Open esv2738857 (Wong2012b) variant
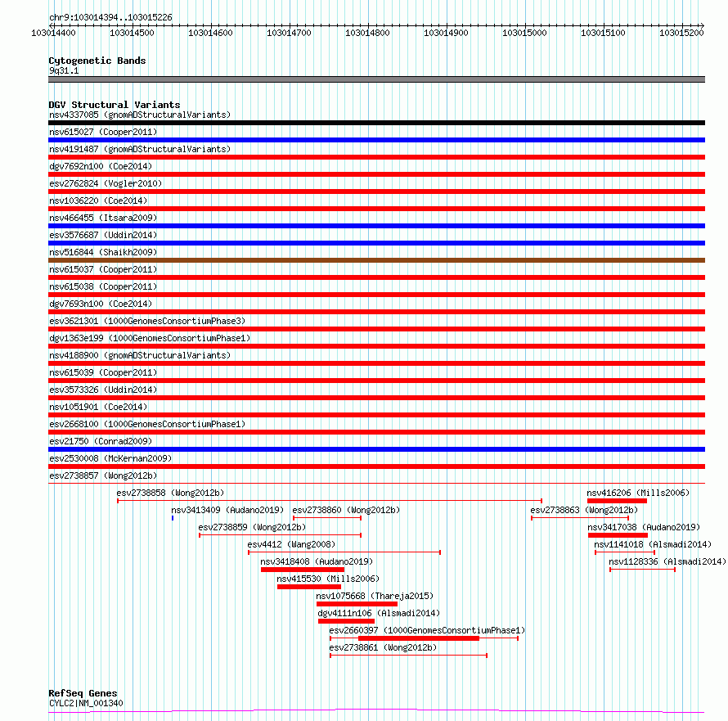728x721 pixels. (103, 475)
